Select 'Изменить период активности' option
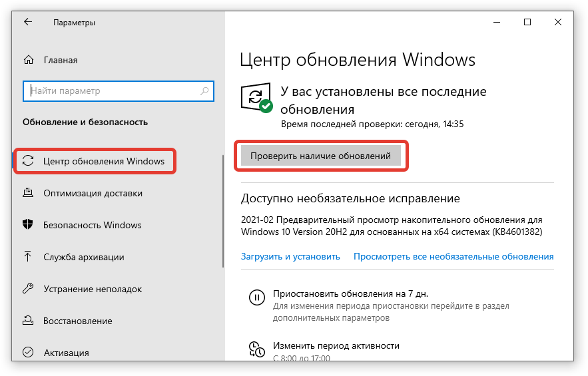Viewport: 588px width, 376px height. [x=336, y=345]
